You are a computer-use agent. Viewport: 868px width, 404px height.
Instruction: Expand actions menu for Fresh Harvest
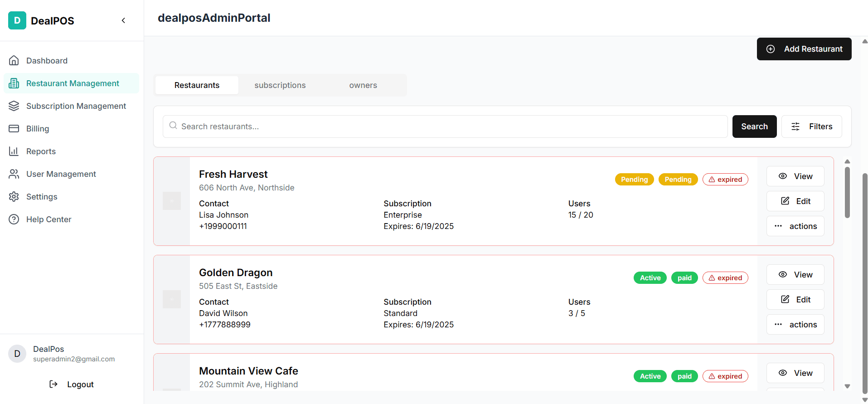pos(795,226)
